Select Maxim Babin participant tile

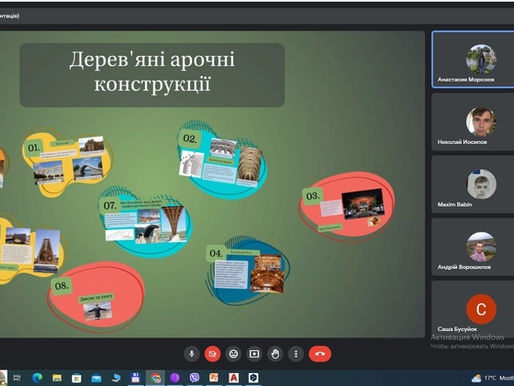coord(473,184)
